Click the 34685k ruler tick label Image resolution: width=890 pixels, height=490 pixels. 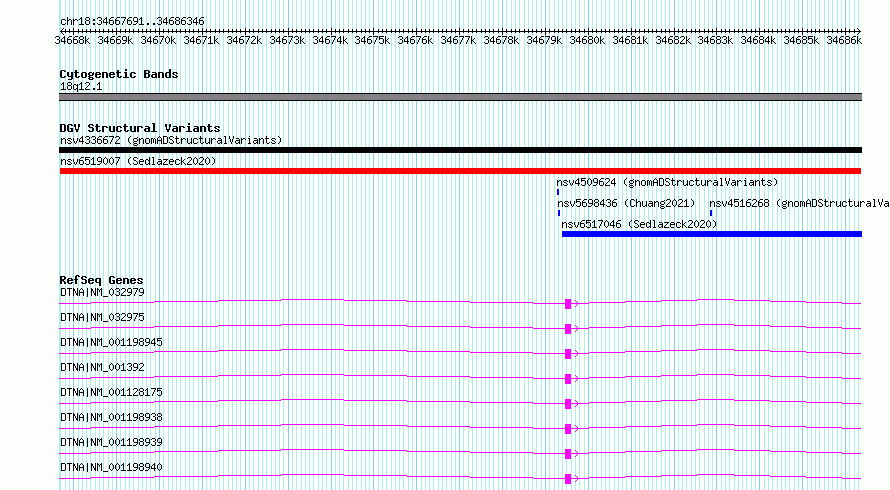[801, 40]
